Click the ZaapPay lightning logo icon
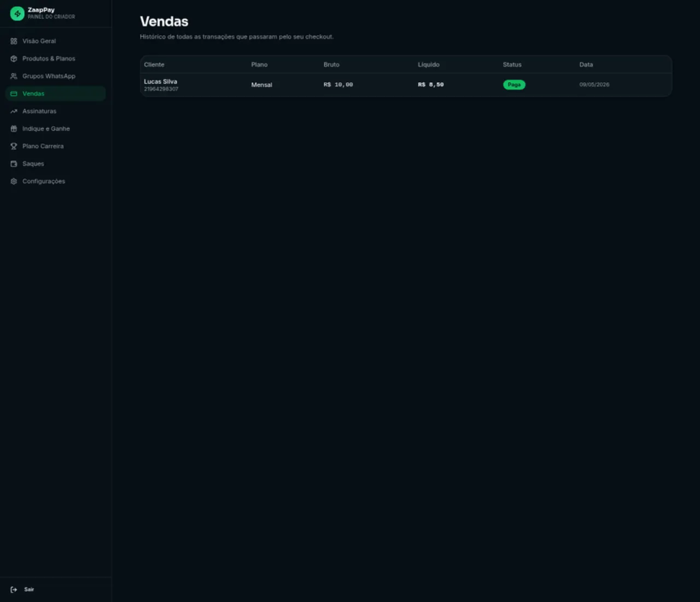This screenshot has height=602, width=700. point(17,14)
